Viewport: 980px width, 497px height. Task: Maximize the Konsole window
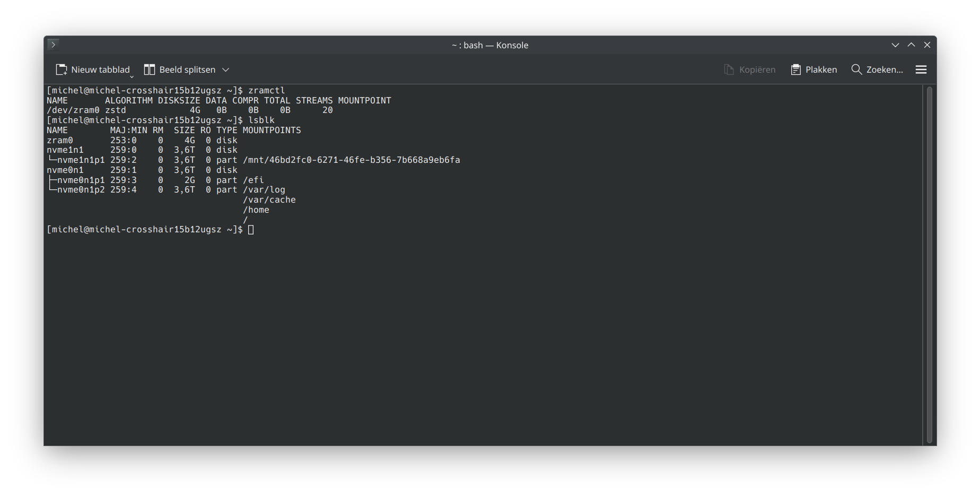[911, 45]
